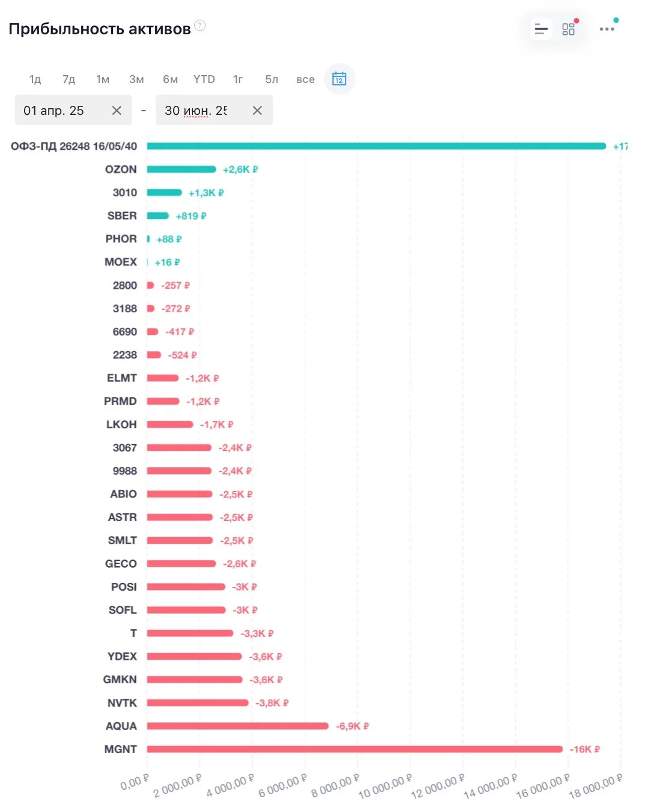Viewport: 645px width, 812px height.
Task: Open the three-dots more options menu
Action: pos(607,29)
